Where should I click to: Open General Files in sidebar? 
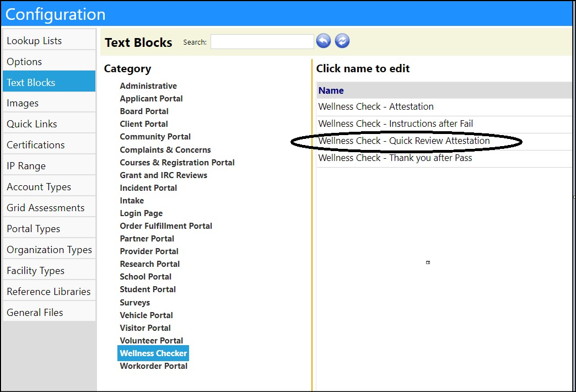(49, 312)
